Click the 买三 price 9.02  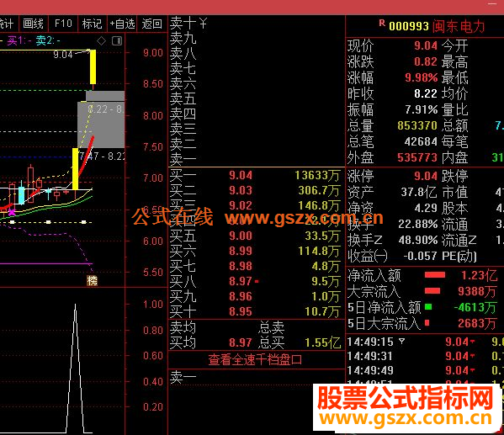(x=241, y=205)
